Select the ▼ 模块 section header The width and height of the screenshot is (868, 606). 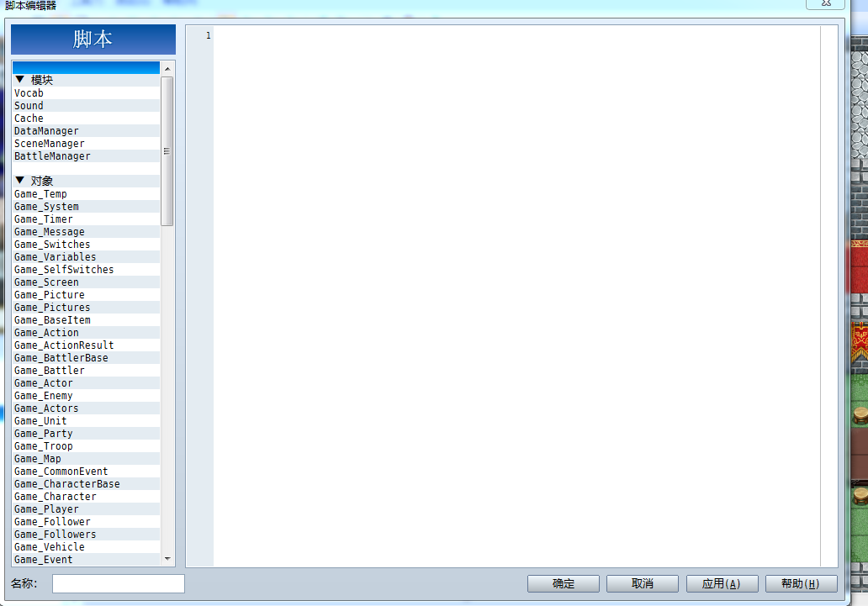point(86,80)
